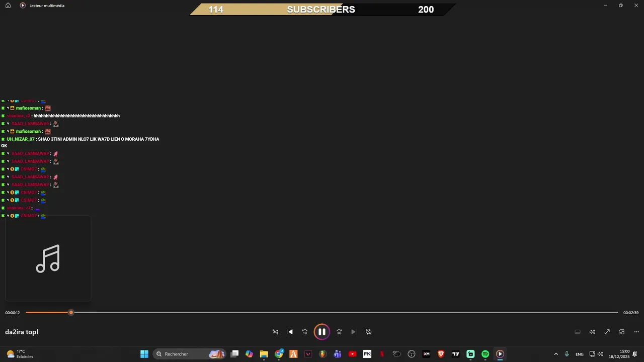
Task: Open the green Kick app icon
Action: (470, 354)
